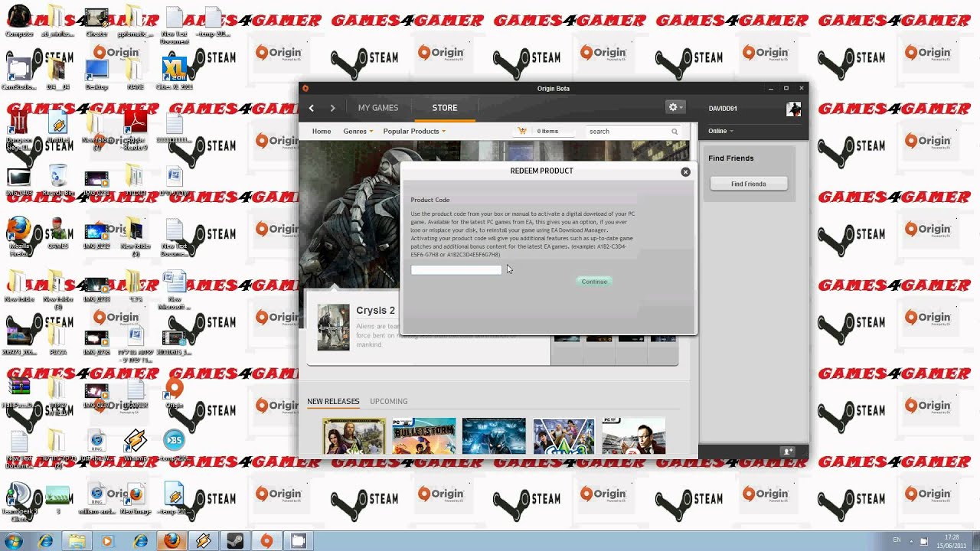Open the Online status dropdown
The image size is (980, 551).
tap(720, 131)
